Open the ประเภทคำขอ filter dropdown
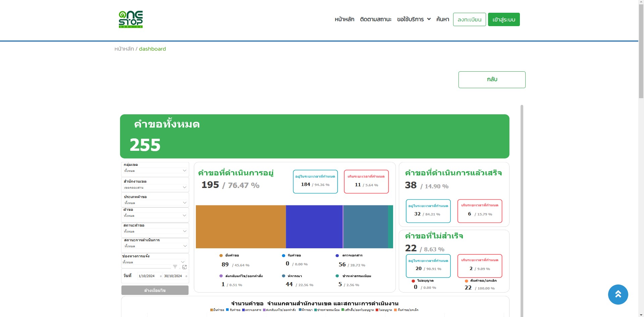The width and height of the screenshot is (644, 317). 155,203
